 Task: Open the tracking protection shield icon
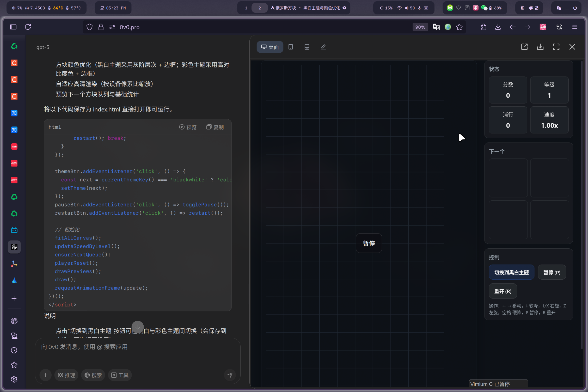(89, 27)
